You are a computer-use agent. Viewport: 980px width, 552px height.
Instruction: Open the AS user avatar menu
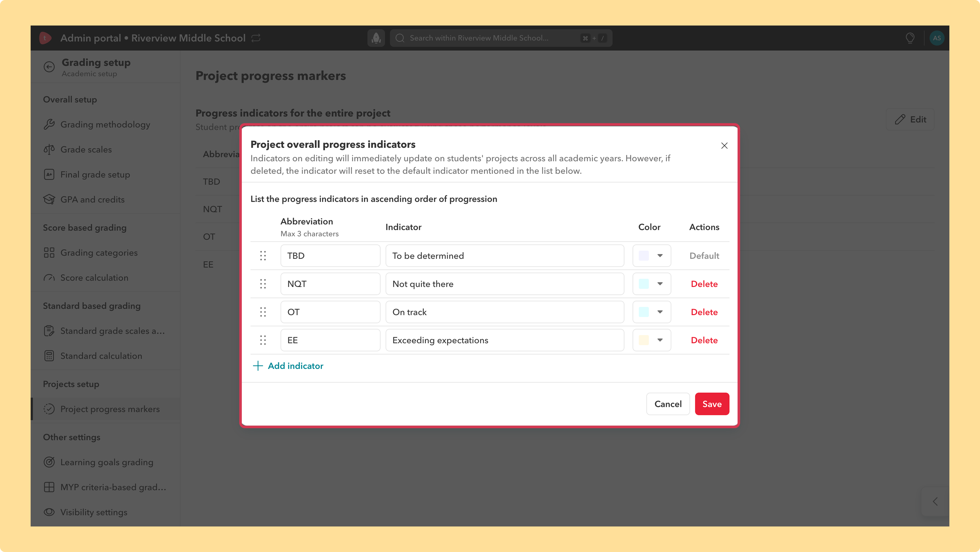937,38
